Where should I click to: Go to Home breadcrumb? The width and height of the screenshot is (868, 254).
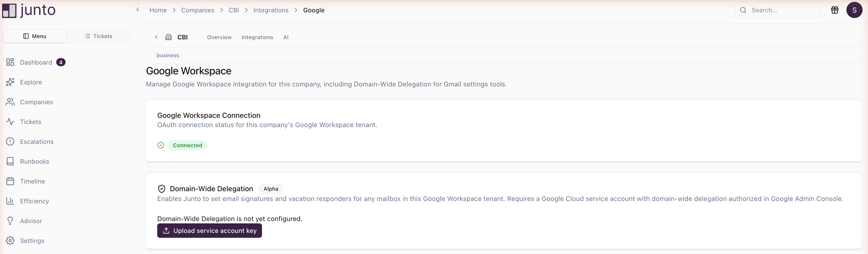point(158,10)
